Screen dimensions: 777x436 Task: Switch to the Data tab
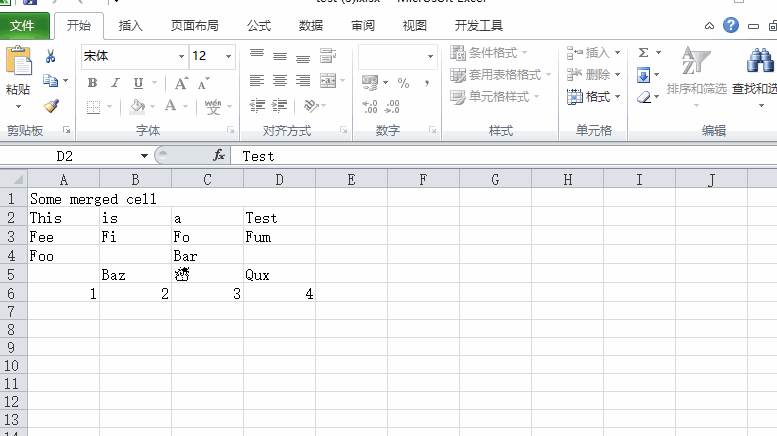pyautogui.click(x=311, y=26)
